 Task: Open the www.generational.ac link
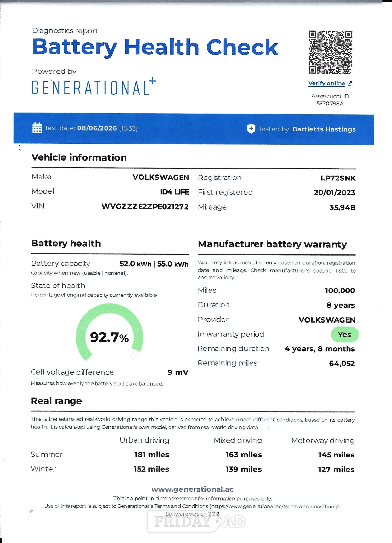pos(192,489)
